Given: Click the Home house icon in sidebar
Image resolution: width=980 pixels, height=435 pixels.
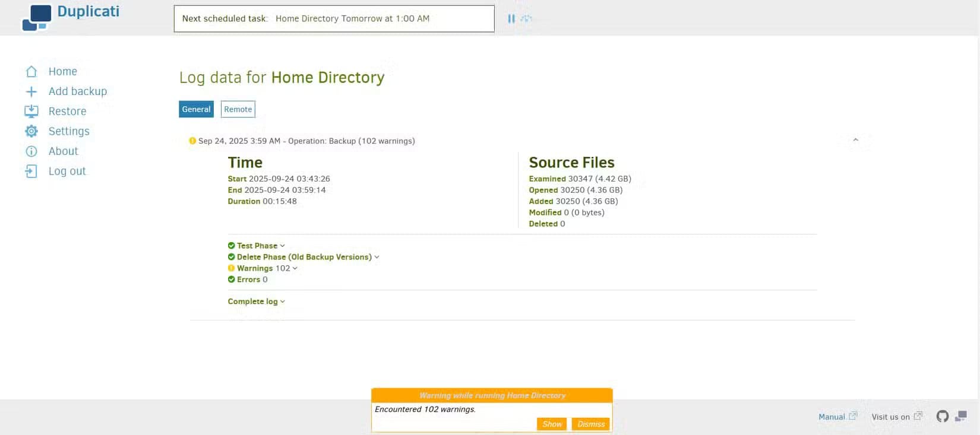Looking at the screenshot, I should (31, 71).
